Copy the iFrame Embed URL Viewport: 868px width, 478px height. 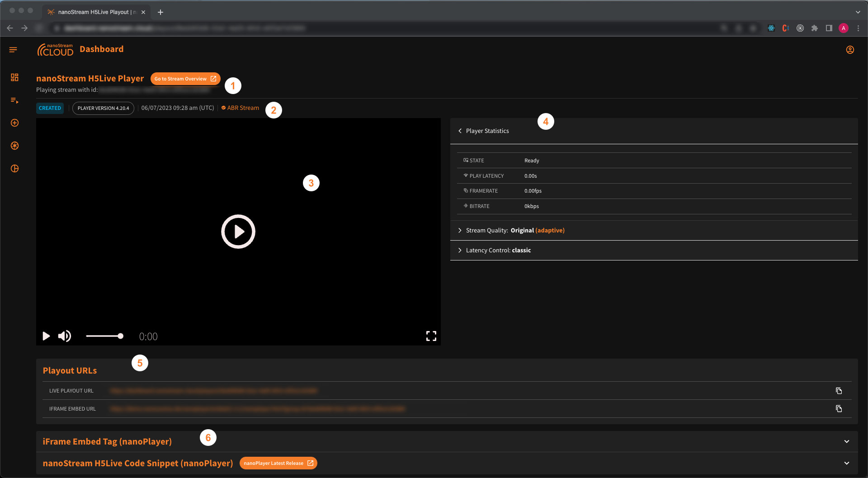pos(839,409)
